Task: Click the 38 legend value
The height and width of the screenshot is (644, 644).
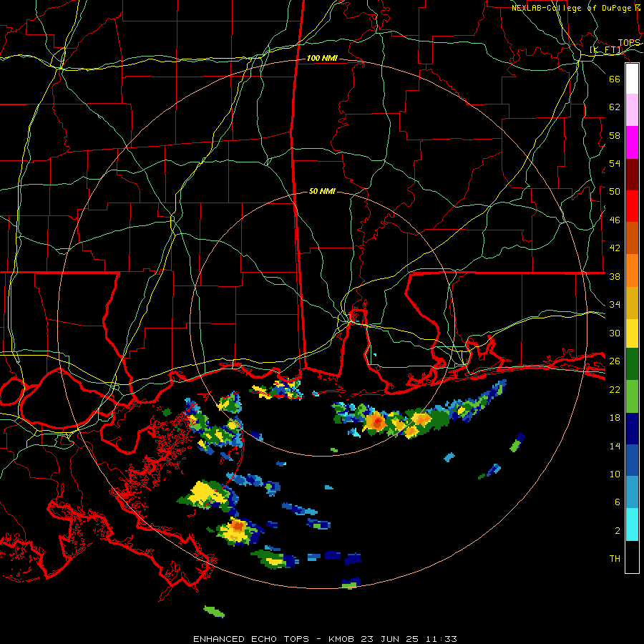Action: coord(615,276)
